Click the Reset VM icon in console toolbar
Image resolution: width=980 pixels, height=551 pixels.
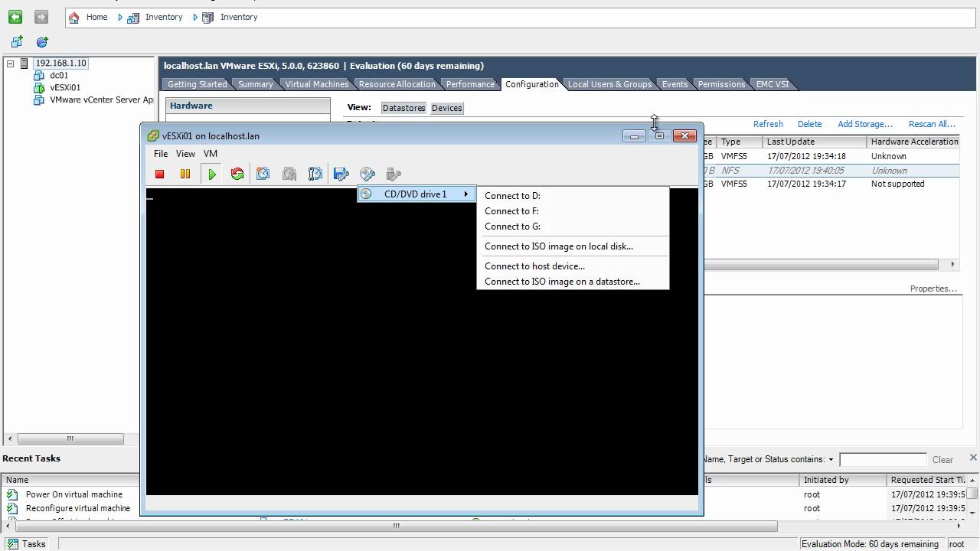(x=237, y=174)
